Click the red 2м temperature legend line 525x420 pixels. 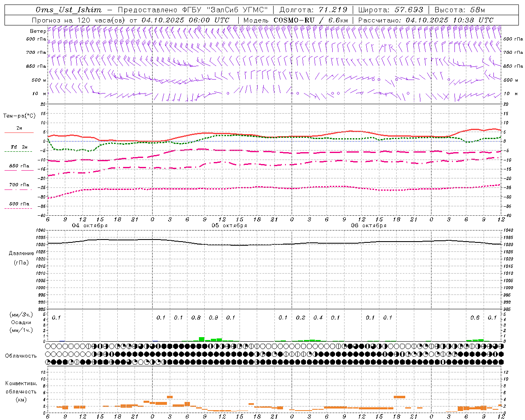tap(19, 132)
